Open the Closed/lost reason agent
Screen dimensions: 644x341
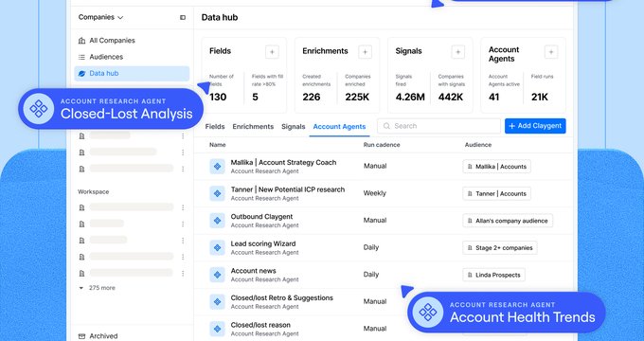260,325
